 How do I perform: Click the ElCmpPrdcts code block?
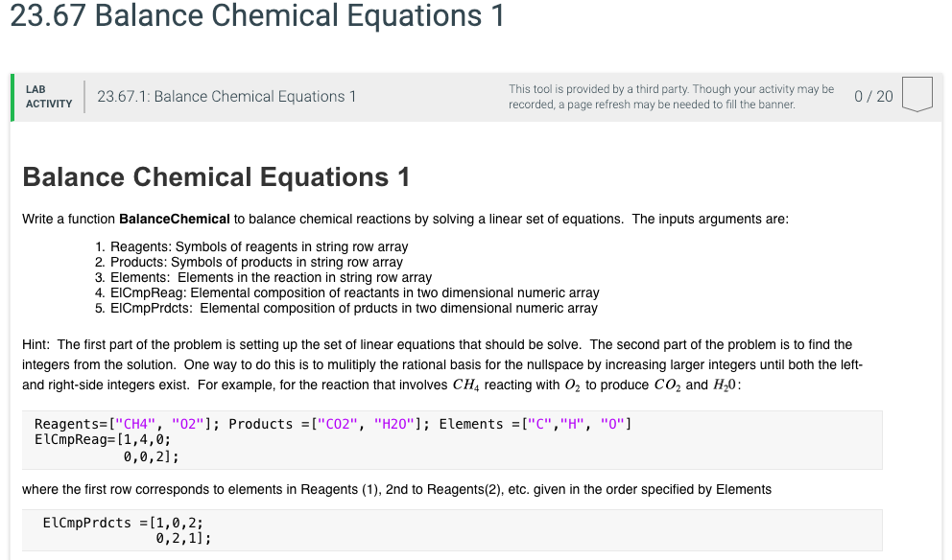[x=125, y=529]
